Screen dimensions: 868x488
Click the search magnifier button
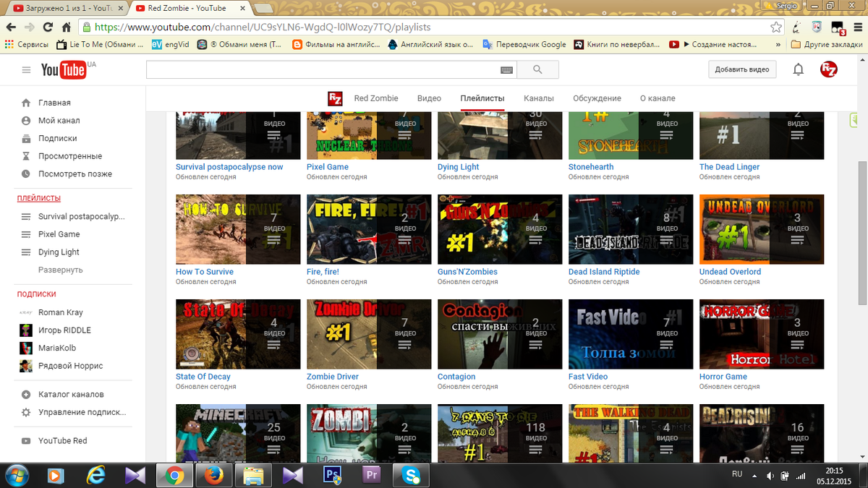point(537,69)
